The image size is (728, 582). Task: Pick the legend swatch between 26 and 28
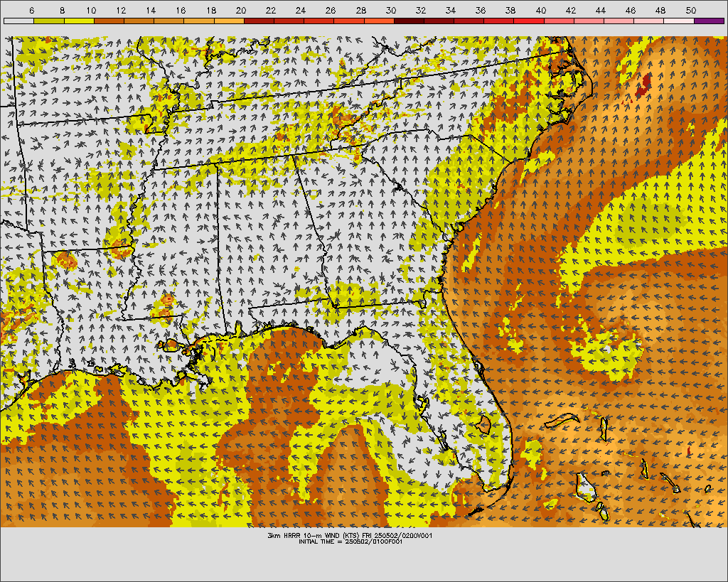pyautogui.click(x=349, y=21)
